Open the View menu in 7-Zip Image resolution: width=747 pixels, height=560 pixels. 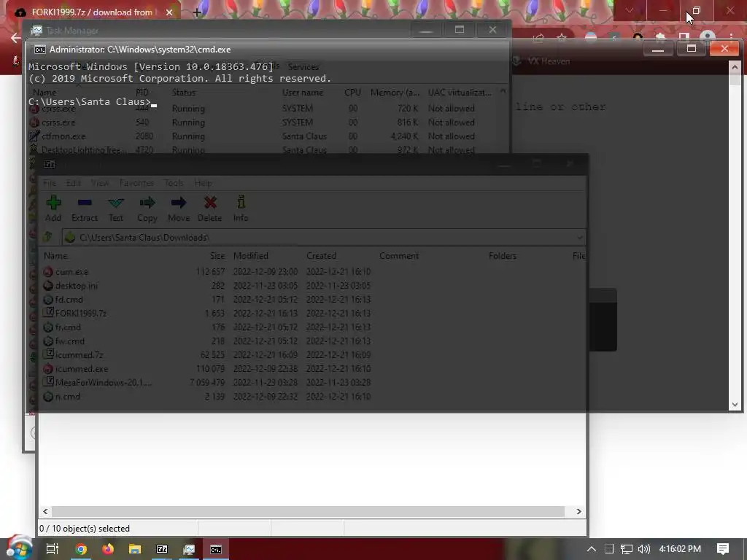point(99,183)
